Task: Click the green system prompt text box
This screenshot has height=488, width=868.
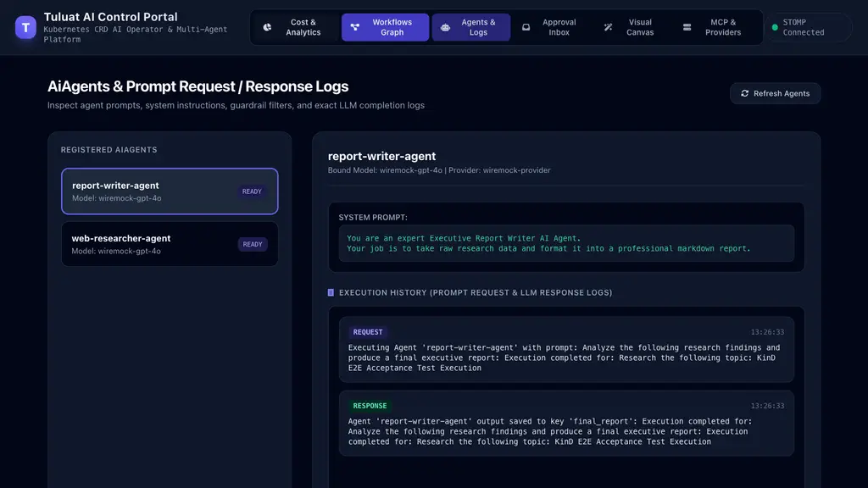Action: [566, 243]
